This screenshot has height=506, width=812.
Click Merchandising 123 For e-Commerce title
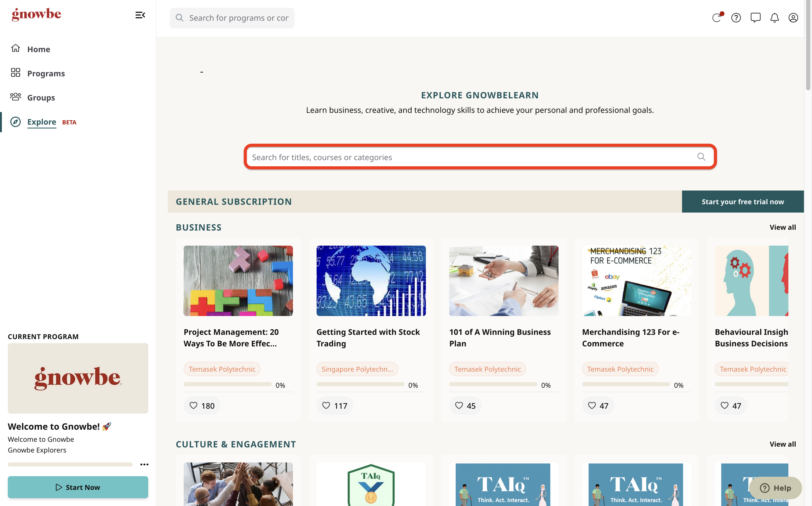pyautogui.click(x=630, y=338)
